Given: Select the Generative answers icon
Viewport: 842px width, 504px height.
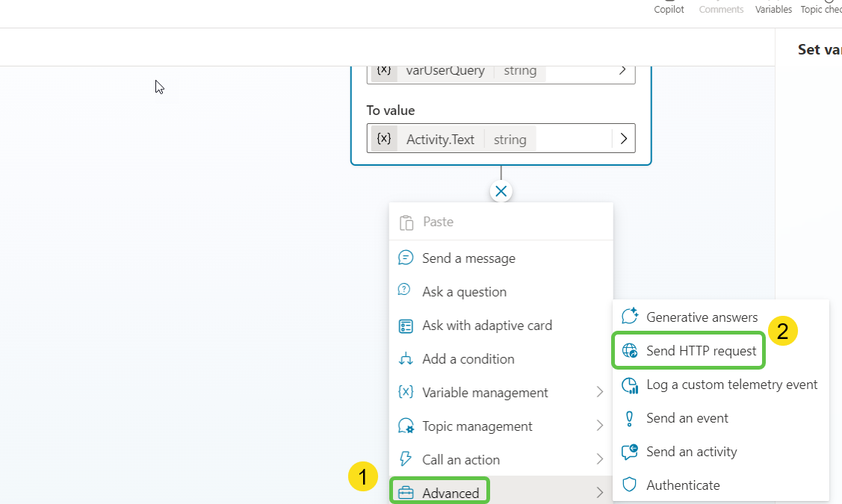Looking at the screenshot, I should coord(630,316).
